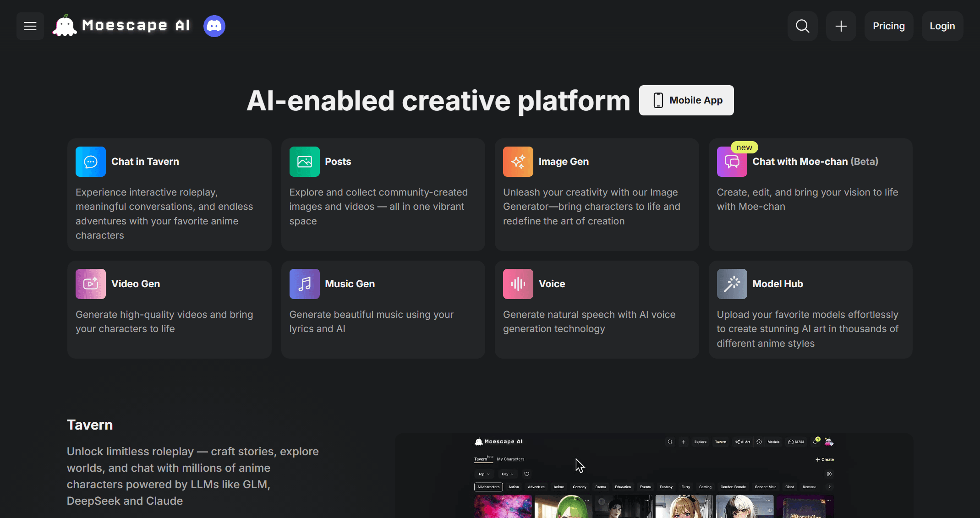Click the Model Hub magic wand icon
Screen dimensions: 980x518
click(x=732, y=284)
